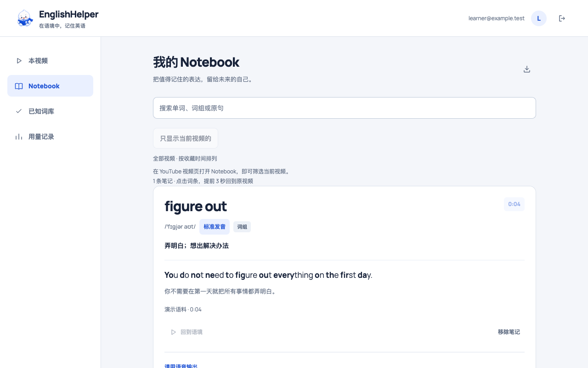Click the EnglishHelper brand name

[x=69, y=14]
